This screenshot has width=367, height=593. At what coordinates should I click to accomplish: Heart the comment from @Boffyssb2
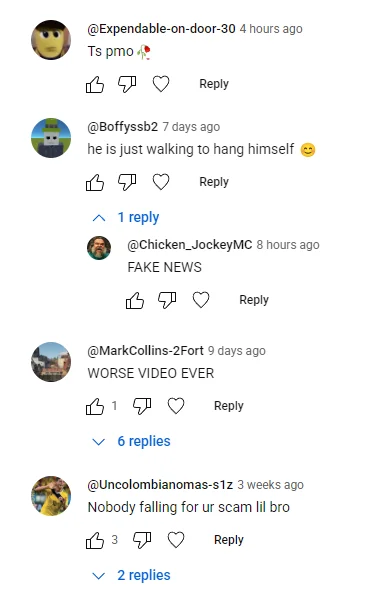click(x=161, y=182)
